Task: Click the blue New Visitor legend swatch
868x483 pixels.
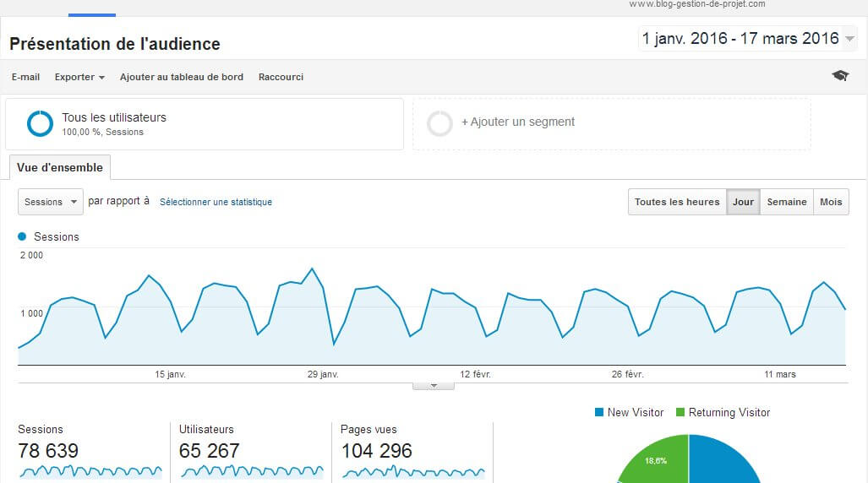Action: [599, 412]
